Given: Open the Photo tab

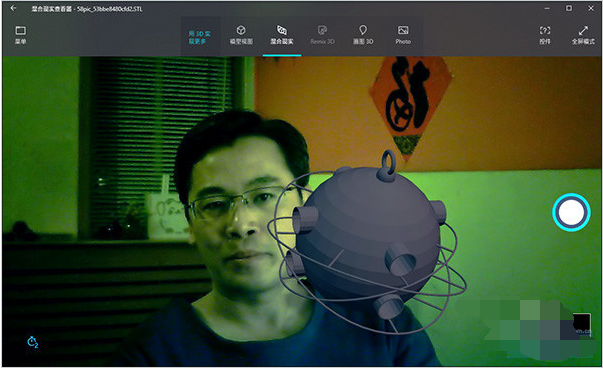Looking at the screenshot, I should 403,35.
